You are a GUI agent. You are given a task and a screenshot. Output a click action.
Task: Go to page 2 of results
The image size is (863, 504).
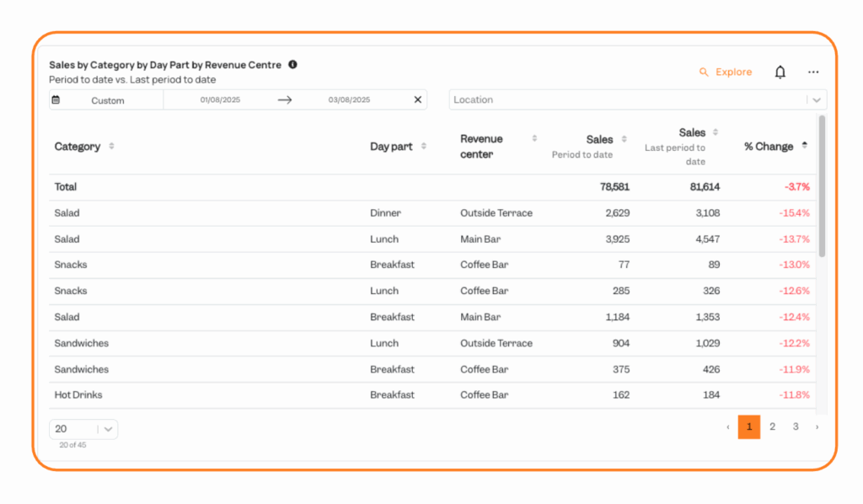coord(772,427)
